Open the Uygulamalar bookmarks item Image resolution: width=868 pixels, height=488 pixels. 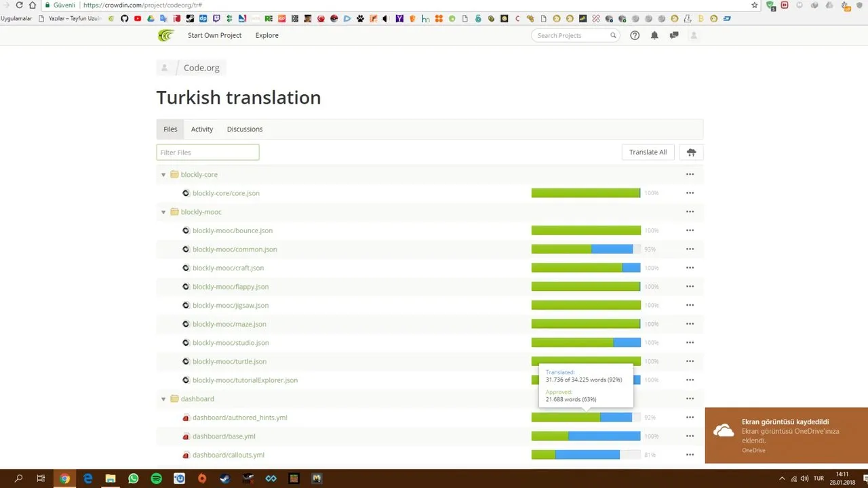pyautogui.click(x=16, y=18)
